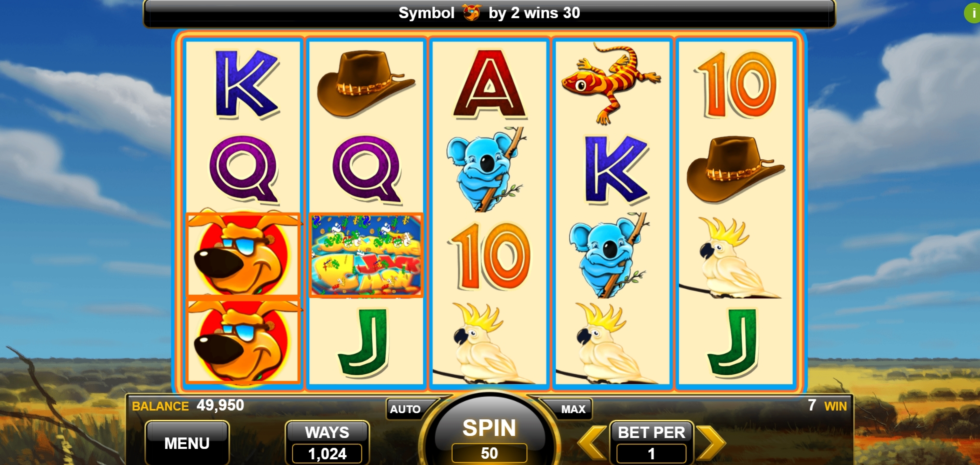Open the MENU button
The image size is (980, 465).
click(187, 443)
